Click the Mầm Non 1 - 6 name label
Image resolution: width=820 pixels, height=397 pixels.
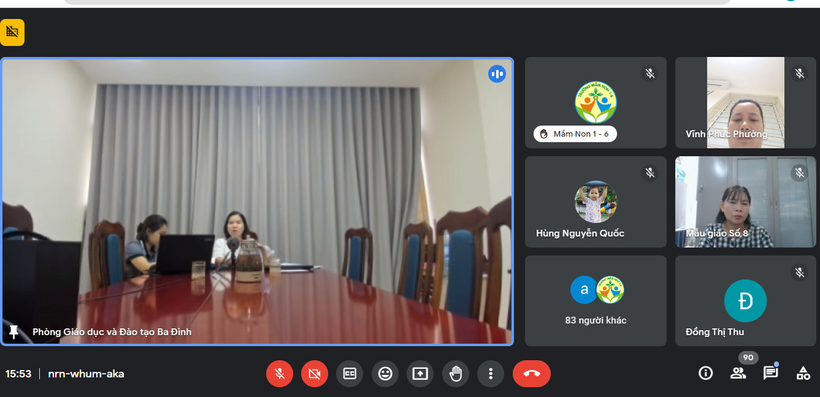pos(575,134)
